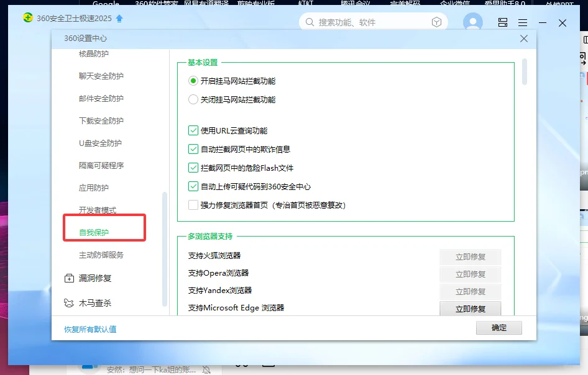Open 开发者模式 settings

click(98, 210)
